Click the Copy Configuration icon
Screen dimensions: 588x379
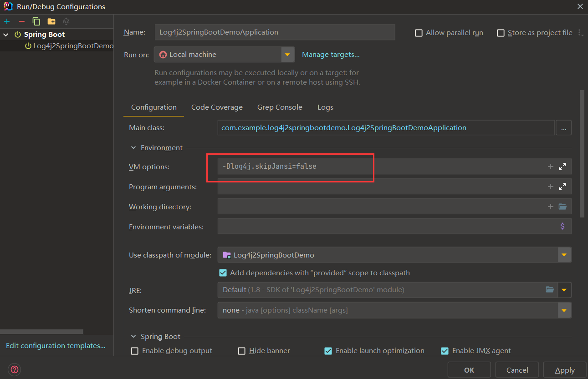[x=36, y=21]
